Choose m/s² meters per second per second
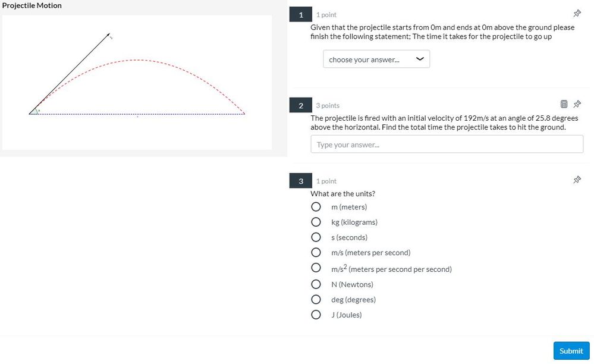 316,269
